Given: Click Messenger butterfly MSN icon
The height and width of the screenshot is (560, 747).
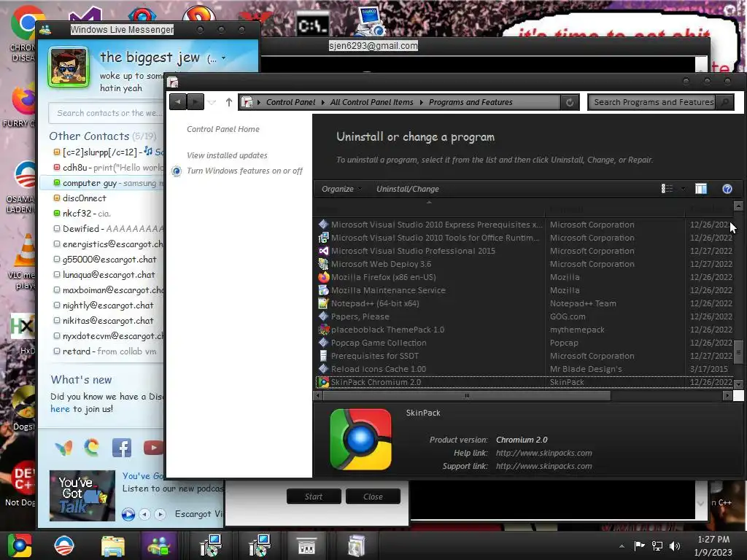Looking at the screenshot, I should [x=64, y=448].
